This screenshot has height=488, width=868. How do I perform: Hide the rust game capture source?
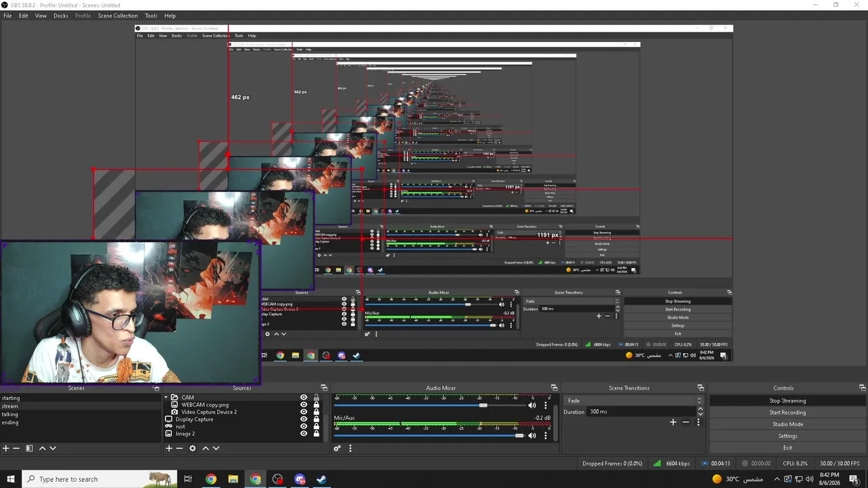point(304,426)
